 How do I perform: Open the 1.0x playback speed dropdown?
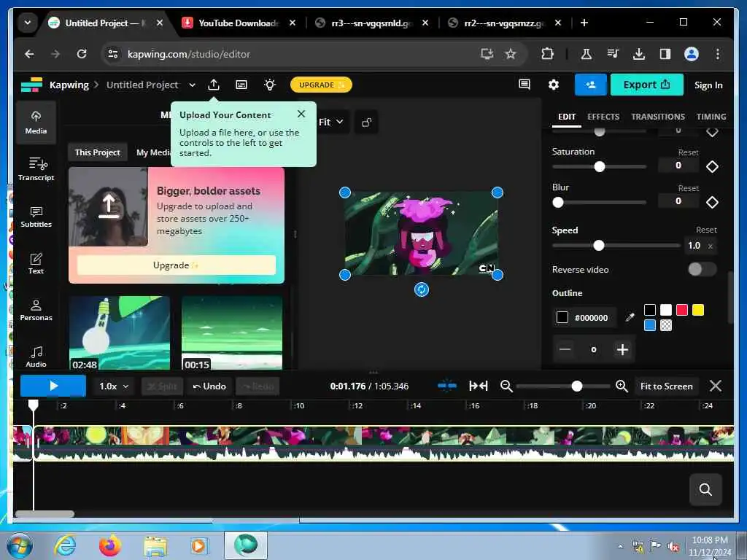pyautogui.click(x=114, y=386)
